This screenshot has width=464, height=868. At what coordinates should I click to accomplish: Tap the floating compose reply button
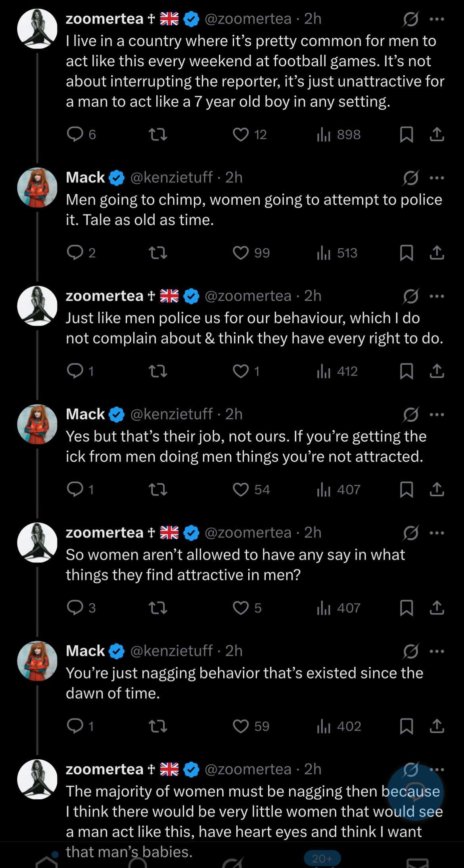(415, 792)
